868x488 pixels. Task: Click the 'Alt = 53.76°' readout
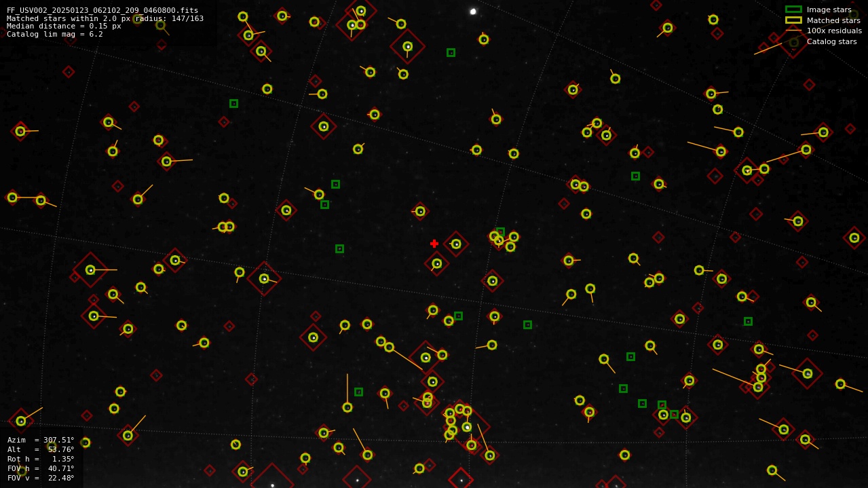click(41, 449)
